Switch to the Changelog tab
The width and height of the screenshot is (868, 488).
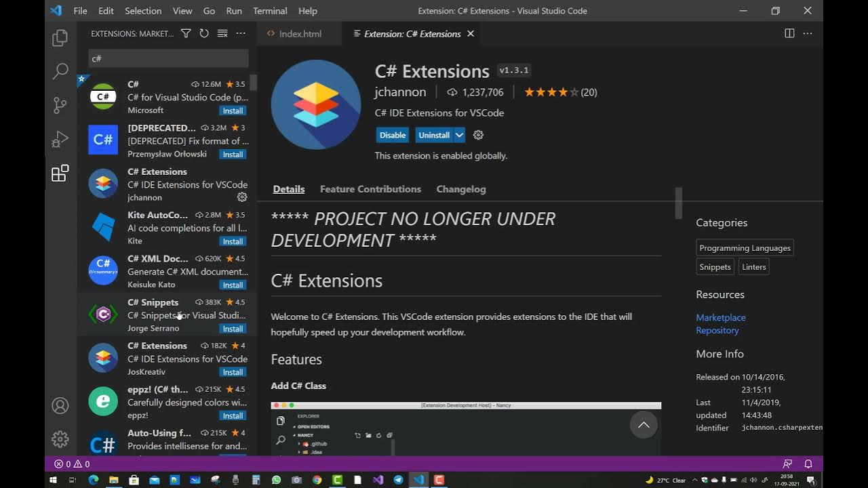point(461,189)
